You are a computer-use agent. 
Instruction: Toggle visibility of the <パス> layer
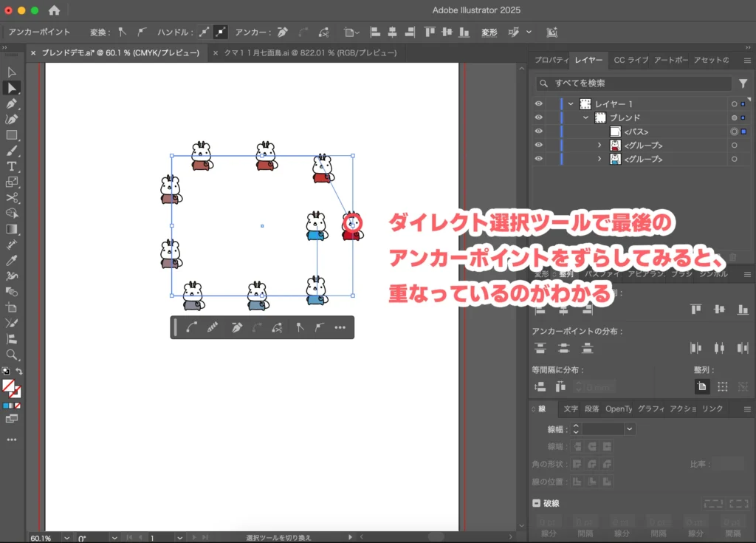point(539,132)
